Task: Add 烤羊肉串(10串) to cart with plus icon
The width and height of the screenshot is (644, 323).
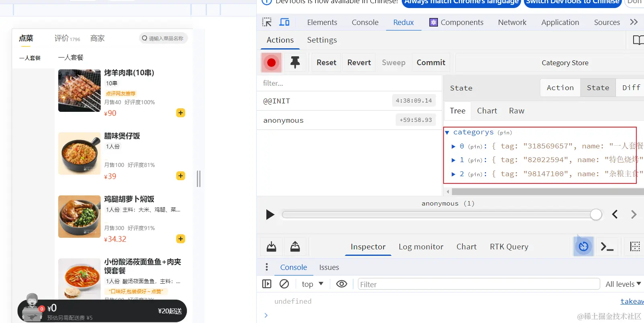Action: pyautogui.click(x=181, y=113)
